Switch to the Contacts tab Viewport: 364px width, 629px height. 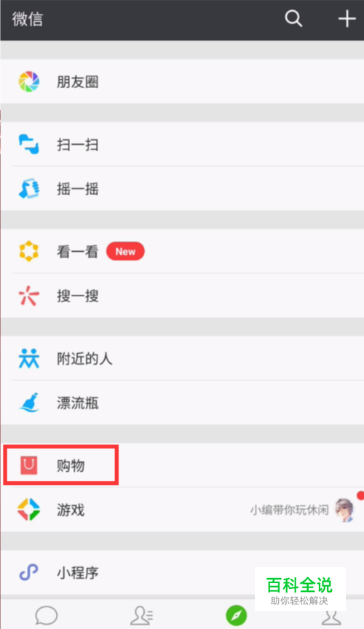[x=141, y=615]
